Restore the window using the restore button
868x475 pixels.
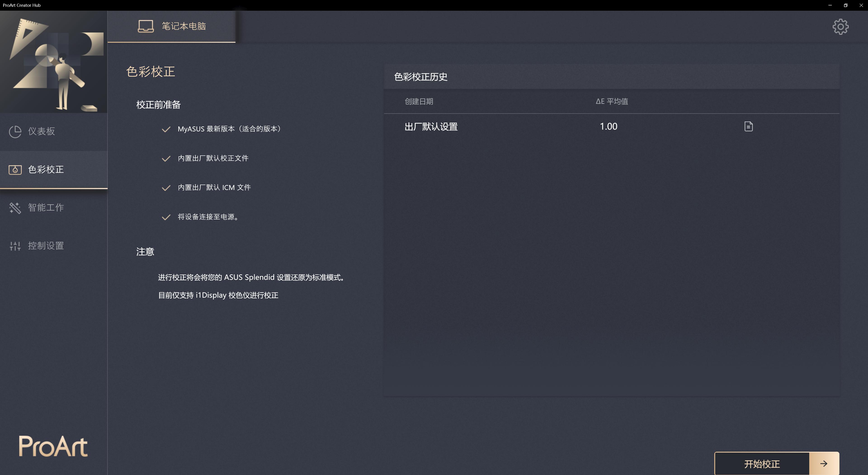(x=845, y=5)
